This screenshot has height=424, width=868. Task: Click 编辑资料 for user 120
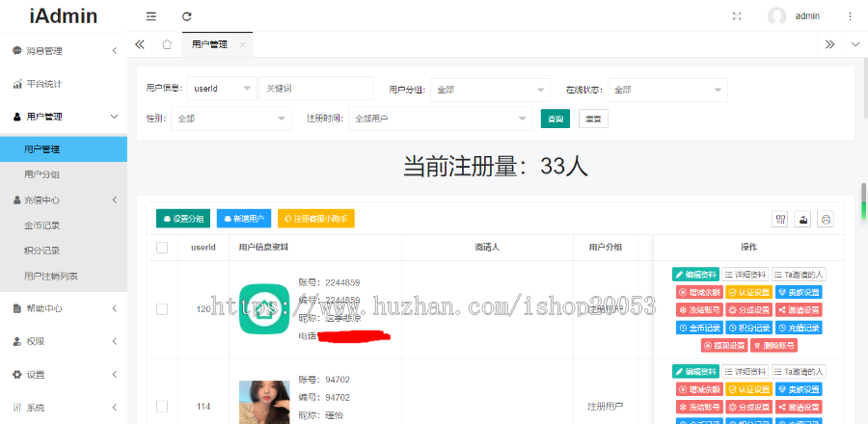click(x=695, y=275)
